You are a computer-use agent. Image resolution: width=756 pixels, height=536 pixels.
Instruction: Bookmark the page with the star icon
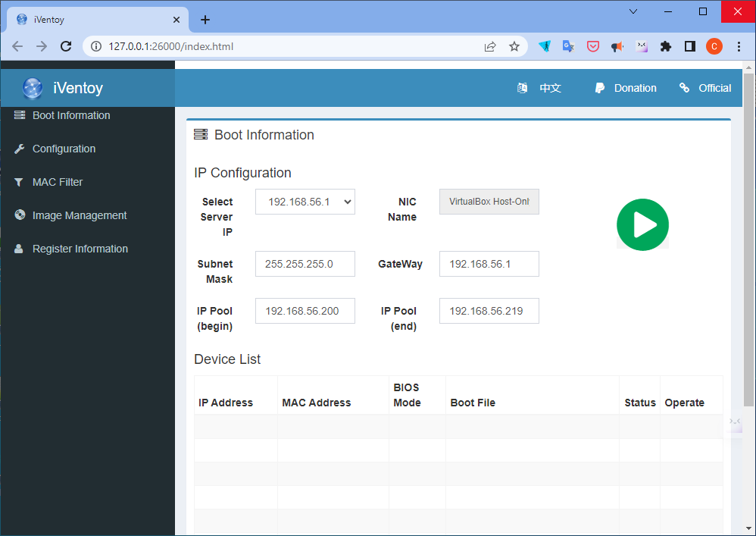coord(514,46)
